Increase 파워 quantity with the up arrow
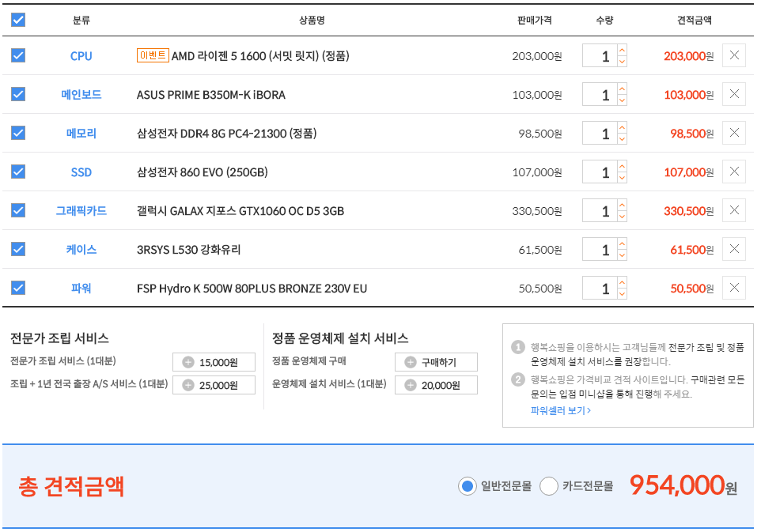 click(x=622, y=283)
